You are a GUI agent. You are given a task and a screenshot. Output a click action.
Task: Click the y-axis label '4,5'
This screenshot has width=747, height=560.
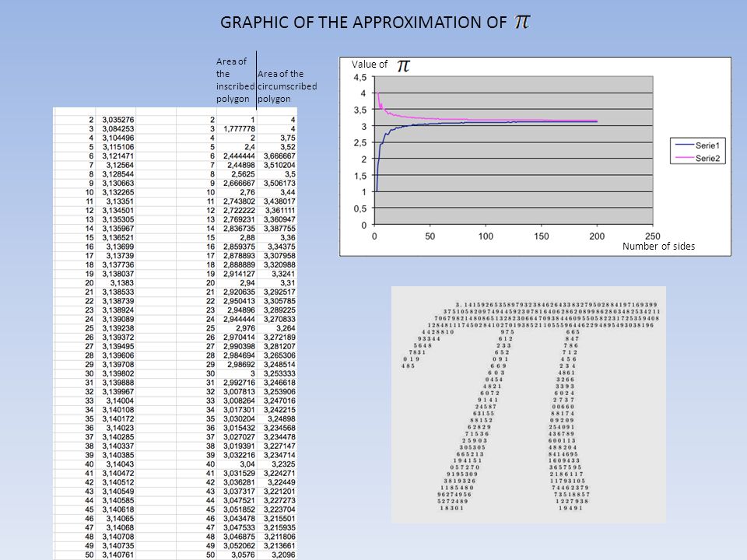360,77
